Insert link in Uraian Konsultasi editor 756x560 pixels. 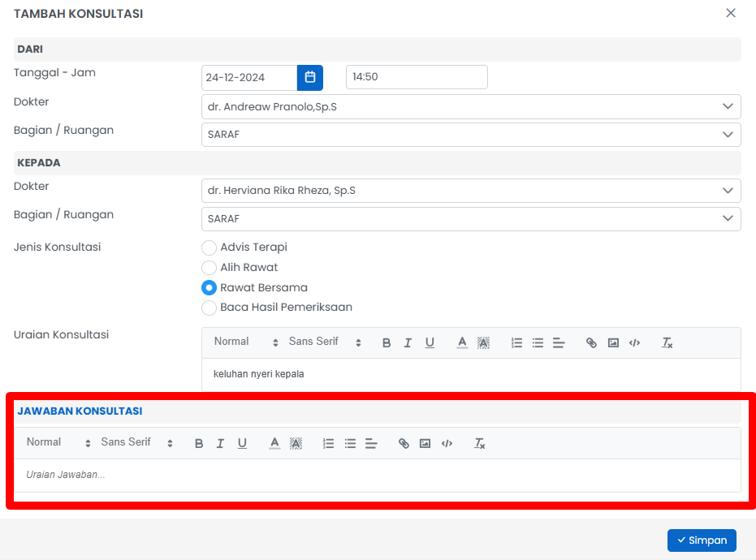[x=591, y=342]
